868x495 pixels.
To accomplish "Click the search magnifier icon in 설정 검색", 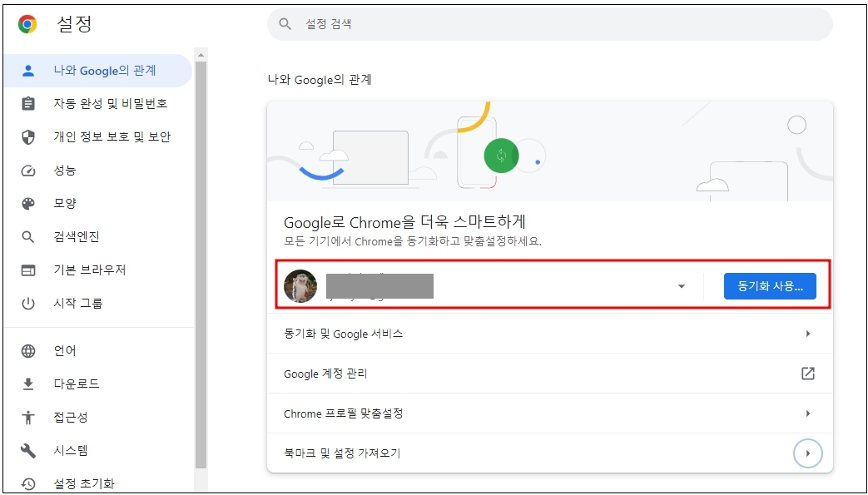I will tap(285, 24).
